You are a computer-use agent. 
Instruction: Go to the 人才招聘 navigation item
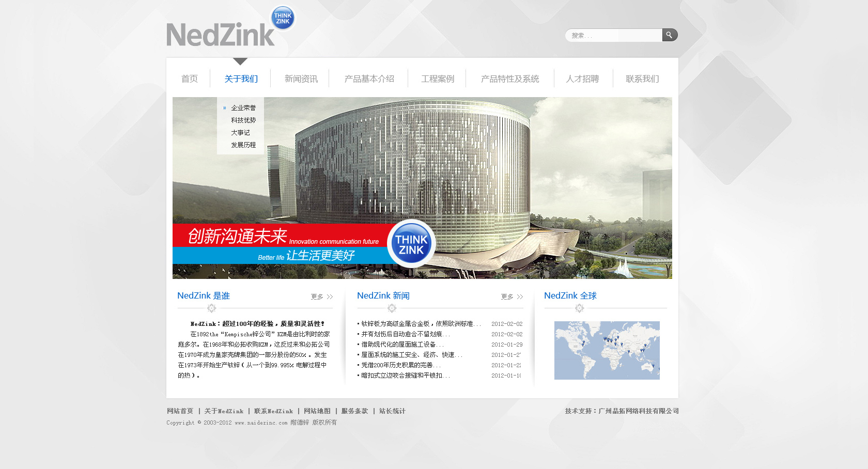point(582,79)
